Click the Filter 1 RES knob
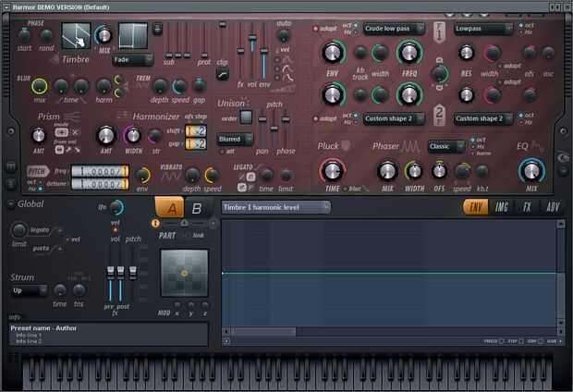Image resolution: width=573 pixels, height=392 pixels. (x=467, y=53)
